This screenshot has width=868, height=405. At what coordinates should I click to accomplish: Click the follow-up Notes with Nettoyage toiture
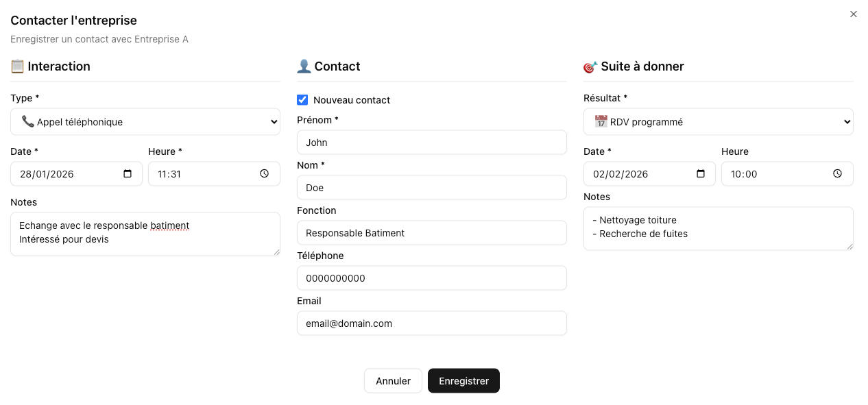pos(718,228)
